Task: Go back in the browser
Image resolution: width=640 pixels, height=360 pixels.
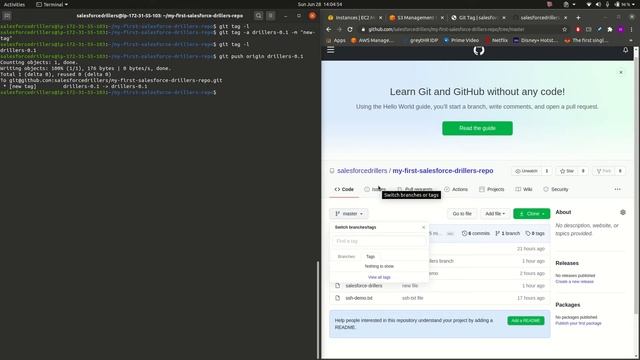Action: tap(329, 29)
